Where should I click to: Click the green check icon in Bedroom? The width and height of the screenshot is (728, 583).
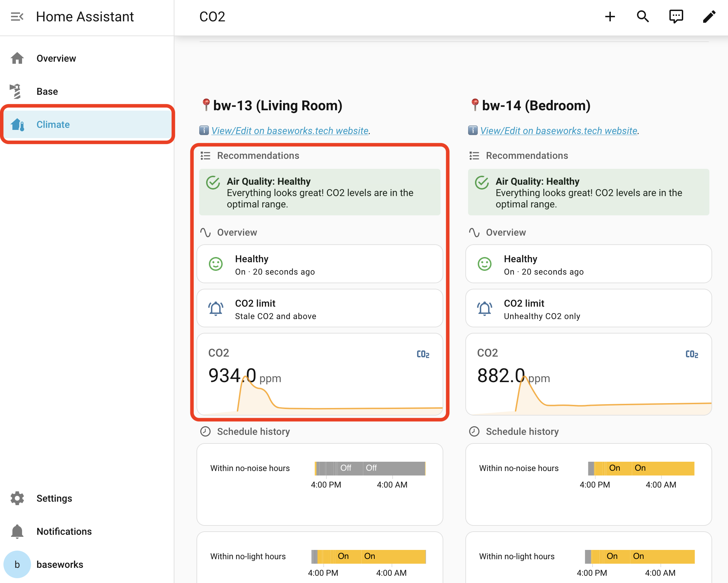point(482,183)
